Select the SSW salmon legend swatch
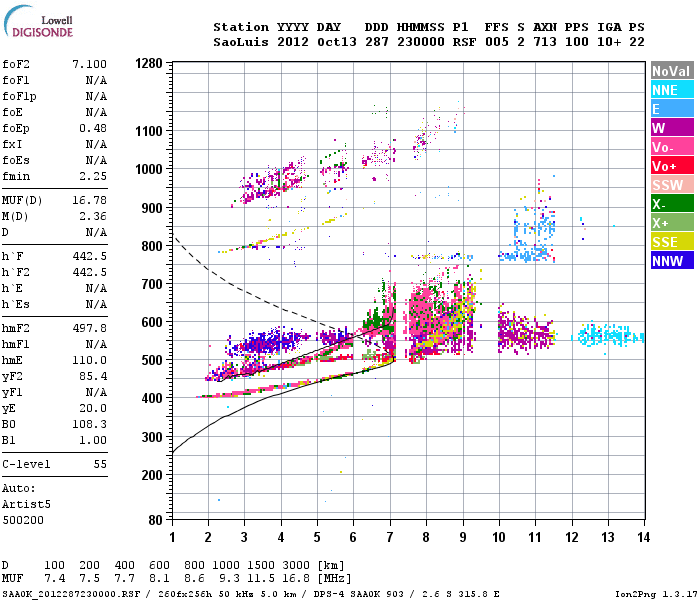The height and width of the screenshot is (600, 700). pyautogui.click(x=672, y=185)
